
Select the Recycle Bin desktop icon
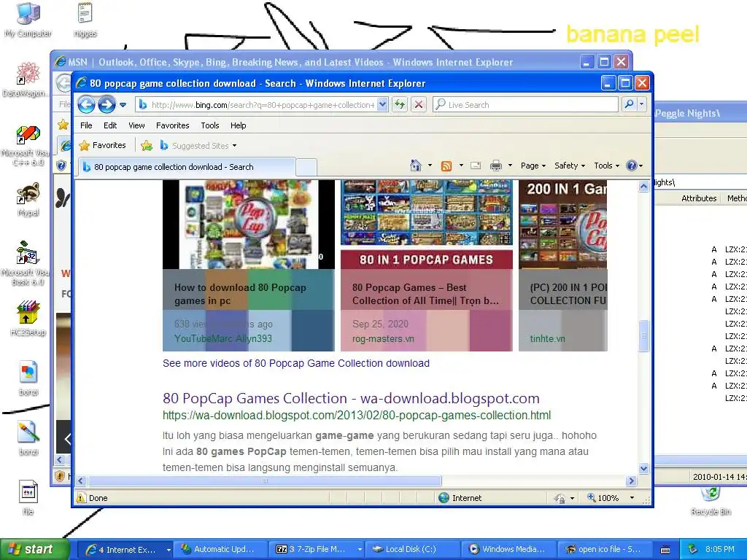tap(711, 501)
